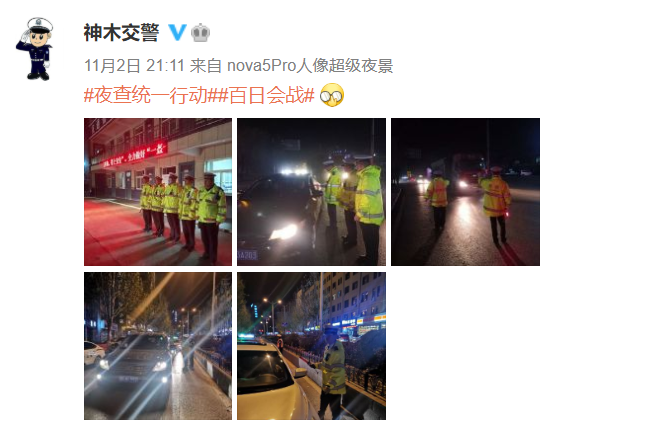655x431 pixels.
Task: Open photo of officer beside white car
Action: click(x=311, y=346)
